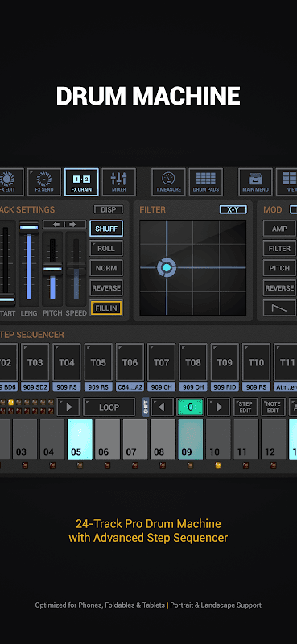
Task: Open sample label C64...A2
Action: (x=130, y=387)
